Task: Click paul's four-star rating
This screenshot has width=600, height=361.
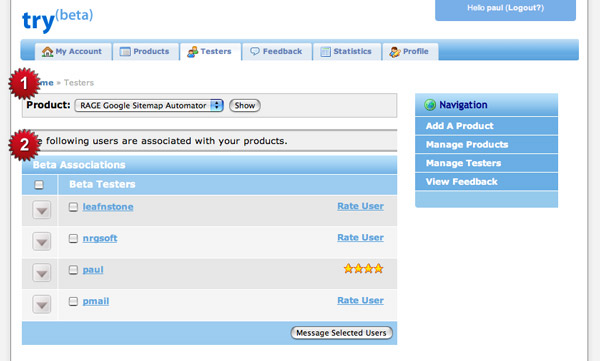Action: (363, 269)
